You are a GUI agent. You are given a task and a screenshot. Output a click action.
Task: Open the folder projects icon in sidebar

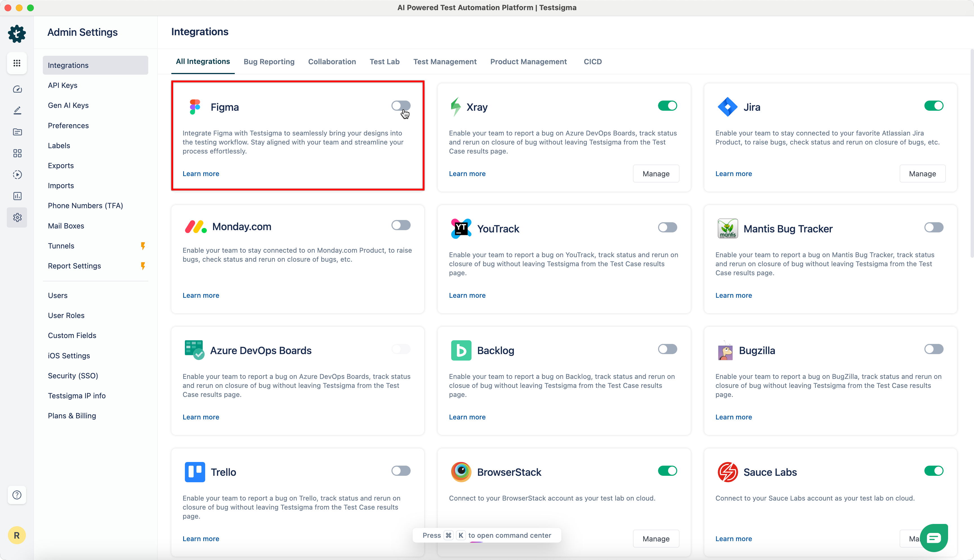tap(17, 132)
